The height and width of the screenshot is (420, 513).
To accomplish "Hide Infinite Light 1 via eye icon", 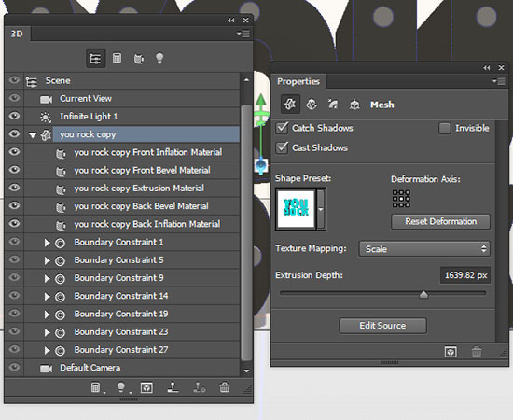I will pos(14,116).
